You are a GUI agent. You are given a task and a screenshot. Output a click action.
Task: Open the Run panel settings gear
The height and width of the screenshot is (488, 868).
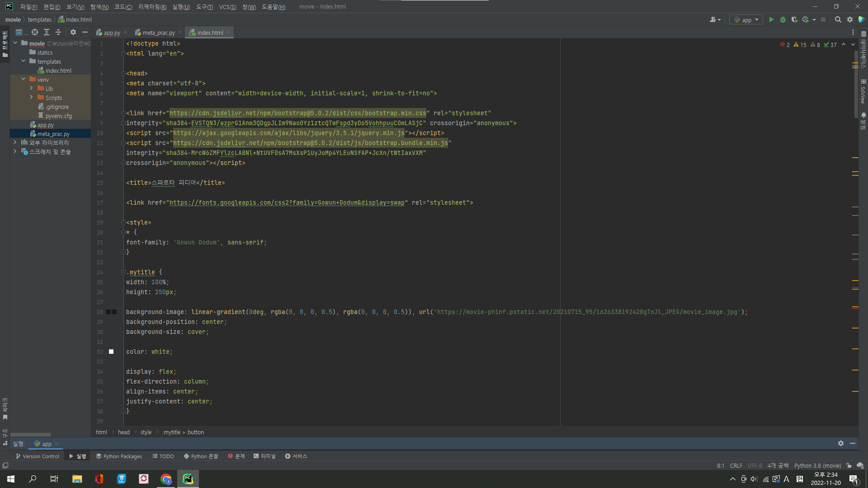pos(841,444)
